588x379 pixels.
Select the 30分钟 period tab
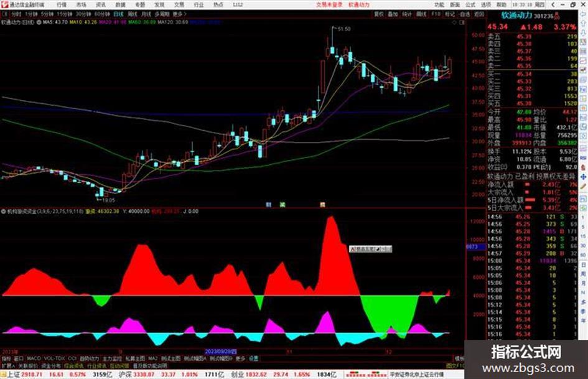tap(83, 14)
